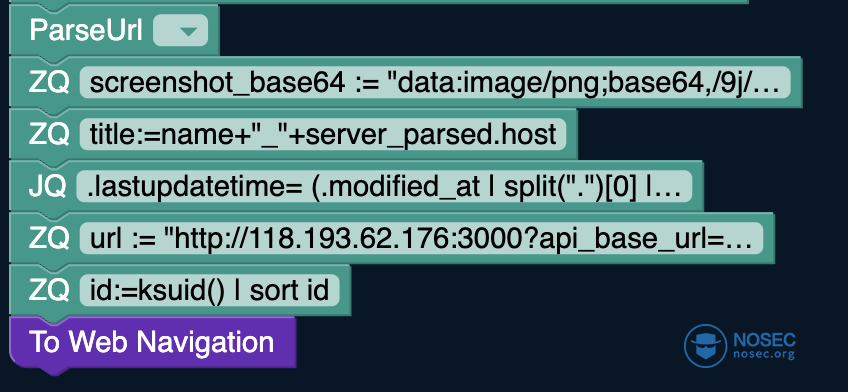The image size is (848, 392).
Task: Open the nosec.org link text
Action: (764, 355)
